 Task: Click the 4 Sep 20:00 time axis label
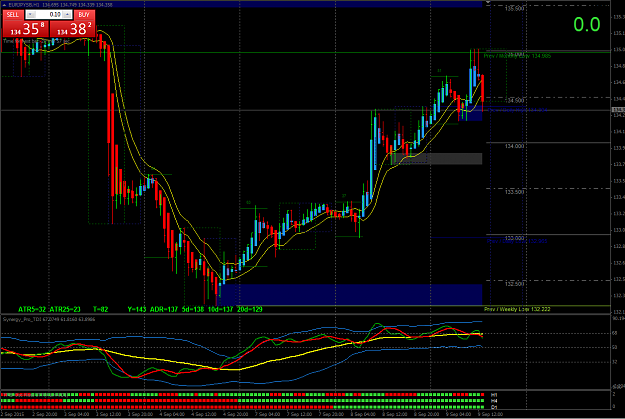(236, 415)
